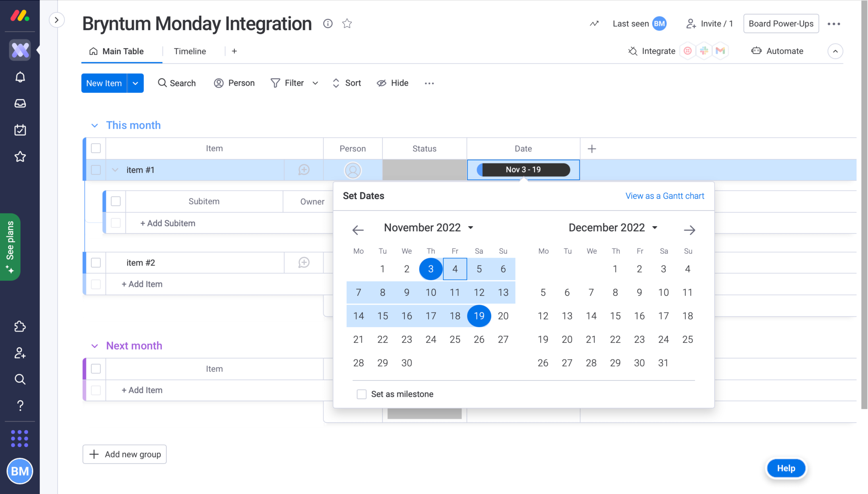Check the item #2 checkbox
This screenshot has height=494, width=868.
point(96,263)
